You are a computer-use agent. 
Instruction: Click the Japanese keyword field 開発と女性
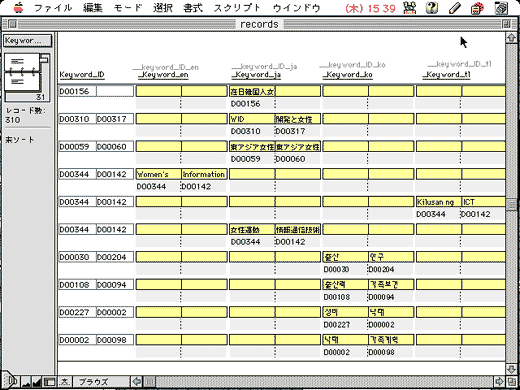point(298,119)
